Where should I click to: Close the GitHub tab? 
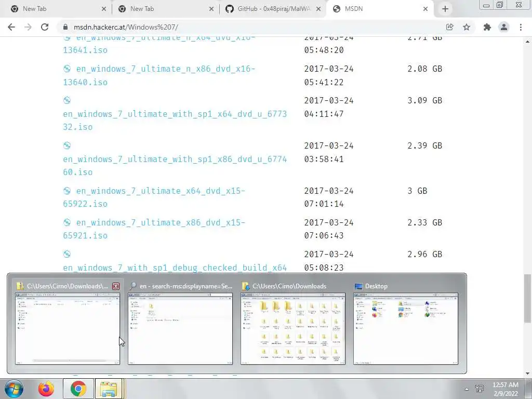tap(318, 9)
